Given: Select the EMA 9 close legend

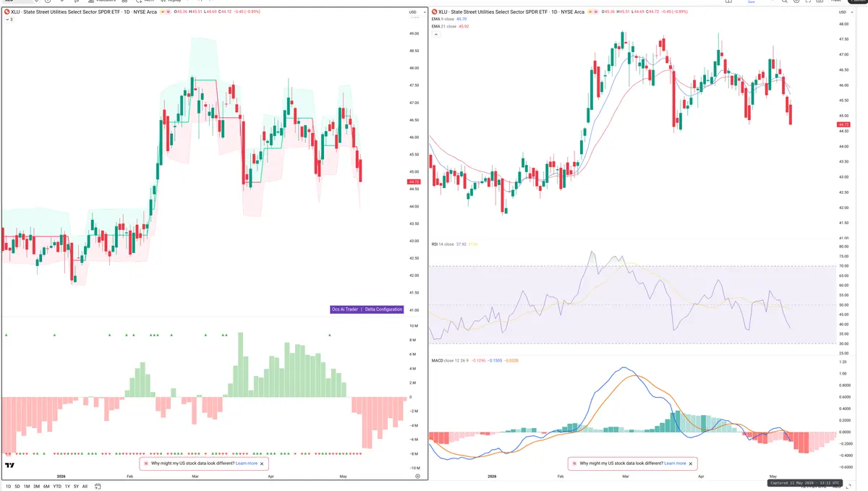Looking at the screenshot, I should pyautogui.click(x=443, y=19).
